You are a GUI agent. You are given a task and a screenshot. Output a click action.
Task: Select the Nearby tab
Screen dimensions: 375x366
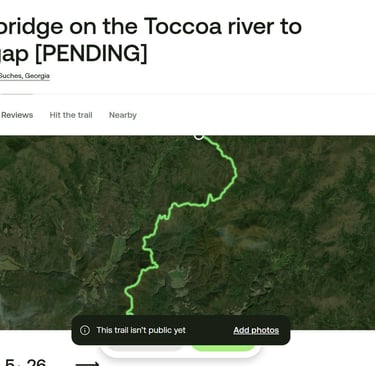[123, 115]
